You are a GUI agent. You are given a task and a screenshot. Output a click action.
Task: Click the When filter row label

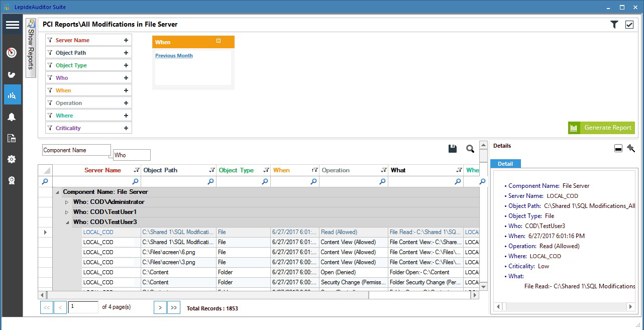coord(63,90)
